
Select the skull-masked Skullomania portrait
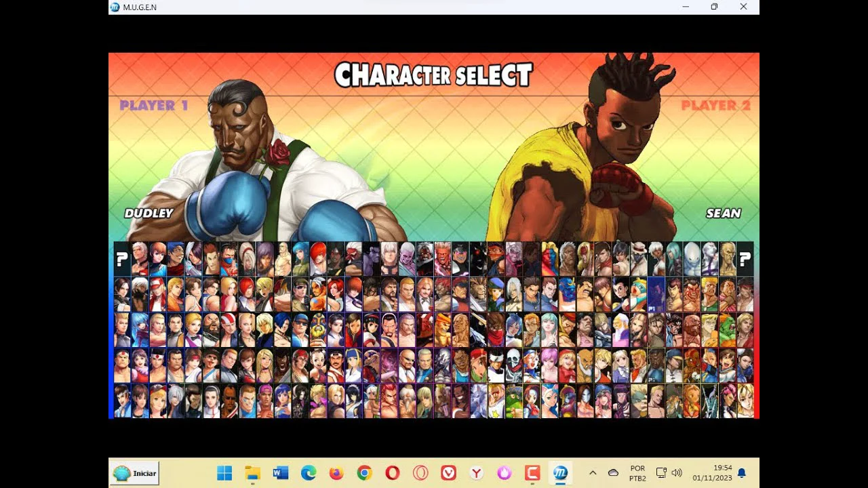click(514, 366)
